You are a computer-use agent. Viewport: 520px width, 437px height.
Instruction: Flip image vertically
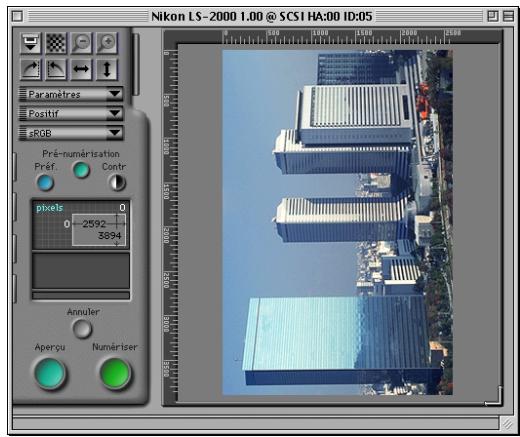click(x=107, y=69)
